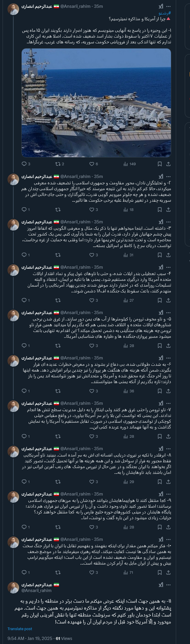Like the top post showing 6 likes
Image resolution: width=190 pixels, height=644 pixels.
pyautogui.click(x=92, y=164)
